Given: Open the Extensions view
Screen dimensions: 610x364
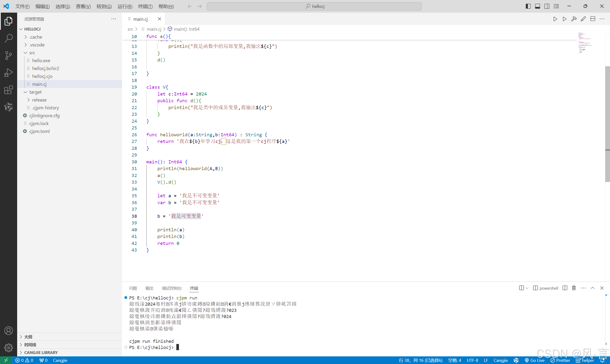Looking at the screenshot, I should (x=9, y=90).
